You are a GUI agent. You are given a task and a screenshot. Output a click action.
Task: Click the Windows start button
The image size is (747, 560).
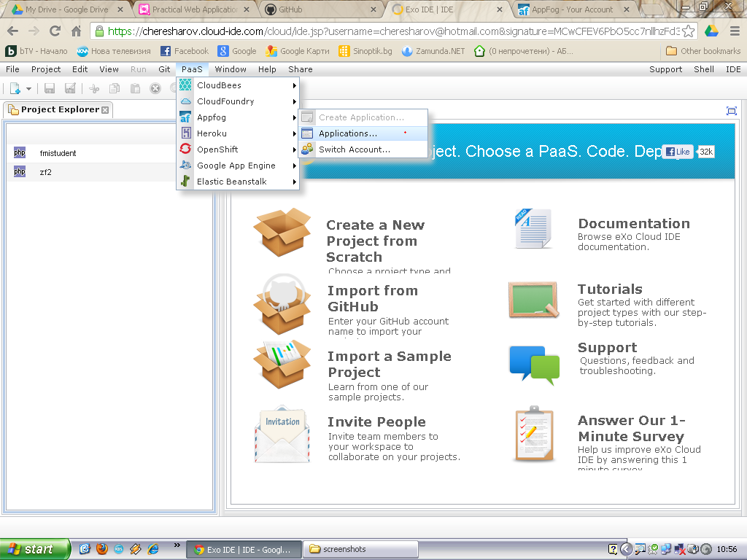tap(34, 549)
